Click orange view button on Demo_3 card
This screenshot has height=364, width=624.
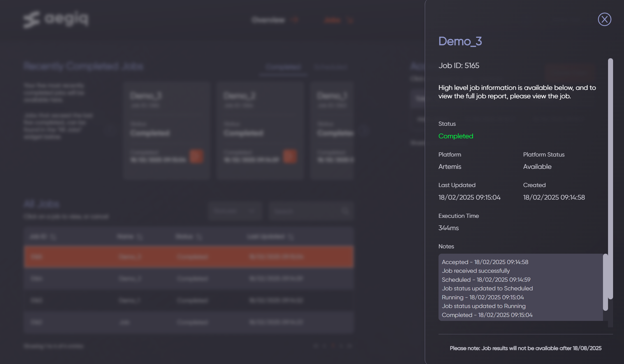coord(196,156)
